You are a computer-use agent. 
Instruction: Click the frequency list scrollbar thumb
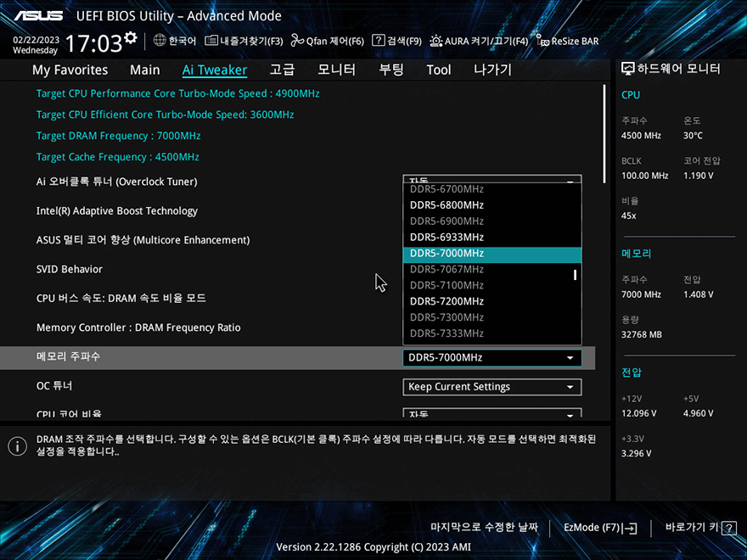coord(575,275)
